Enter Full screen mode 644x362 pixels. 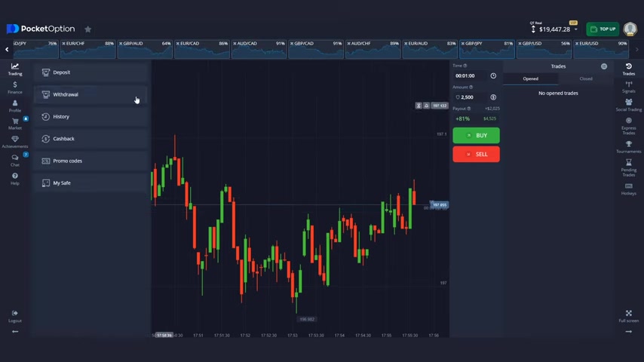[628, 316]
